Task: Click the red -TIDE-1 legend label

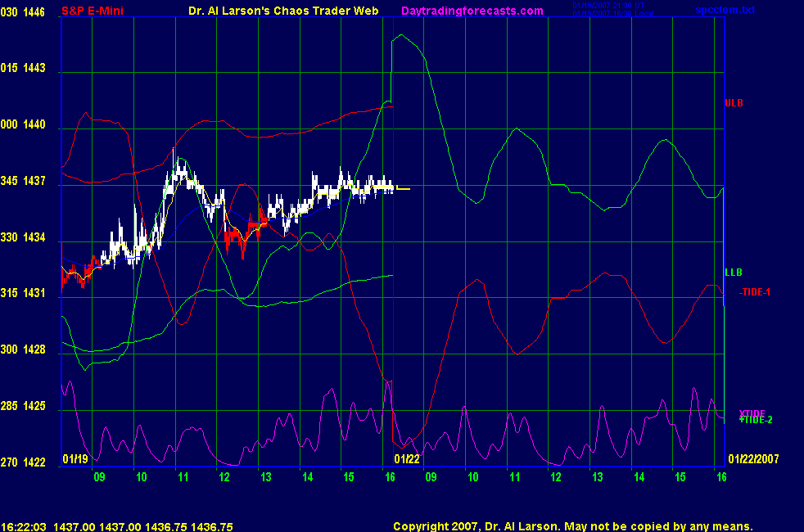Action: pyautogui.click(x=754, y=292)
